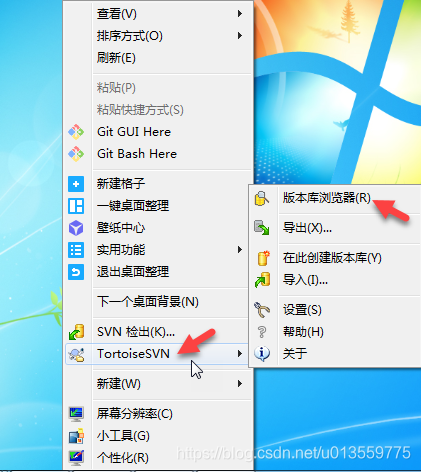The width and height of the screenshot is (421, 472).
Task: Click the grid icon for 一键桌面整理
Action: (x=76, y=206)
